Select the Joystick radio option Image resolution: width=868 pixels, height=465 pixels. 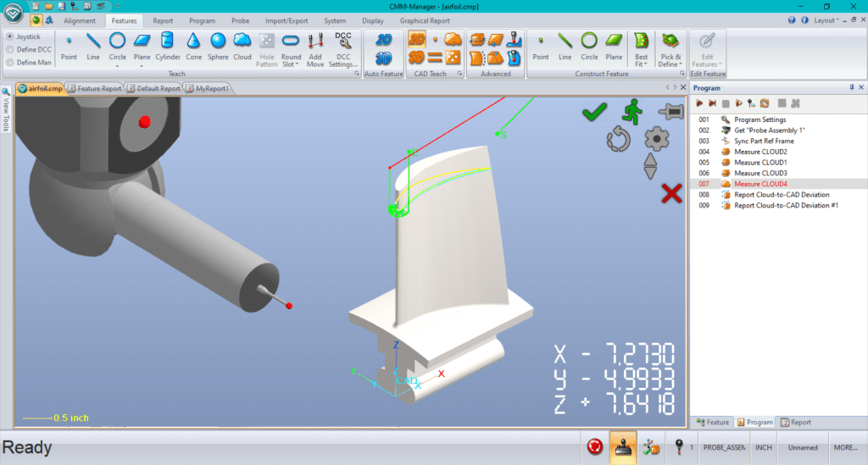[23, 36]
